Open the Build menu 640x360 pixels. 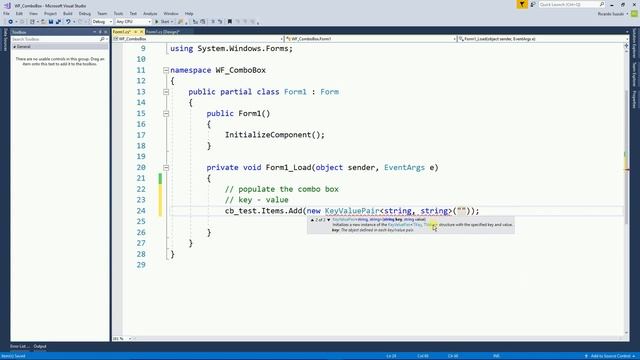click(68, 13)
